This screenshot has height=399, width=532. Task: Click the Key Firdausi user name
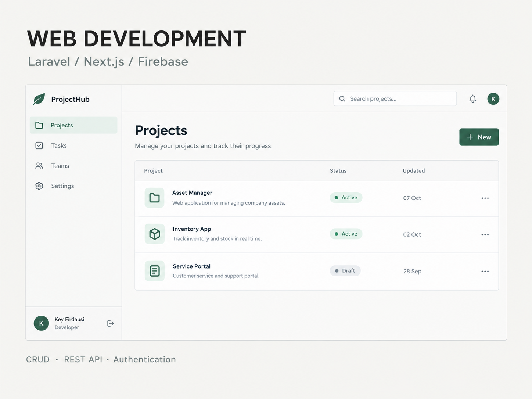pyautogui.click(x=69, y=319)
